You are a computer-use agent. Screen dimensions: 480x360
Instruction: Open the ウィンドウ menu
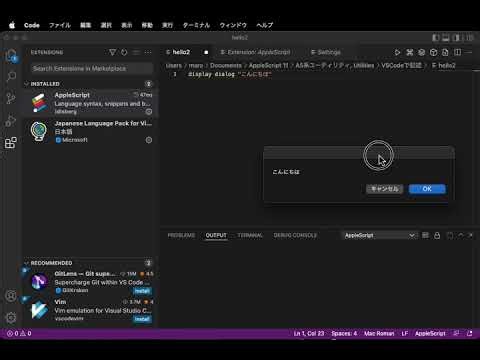(233, 25)
